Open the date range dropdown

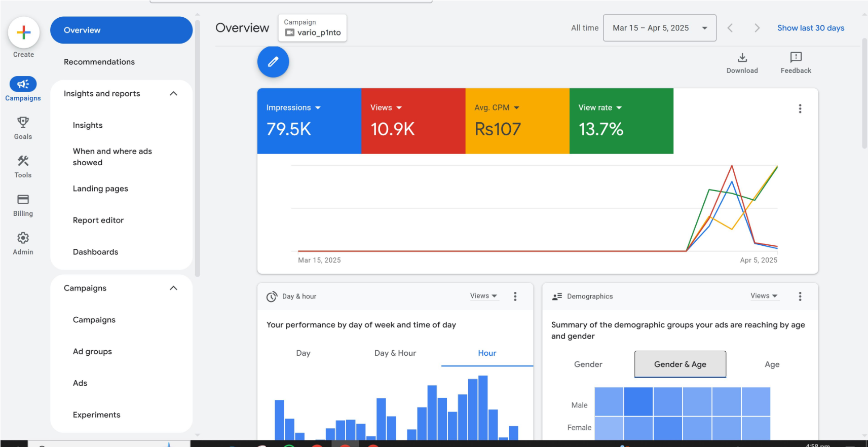click(x=659, y=28)
